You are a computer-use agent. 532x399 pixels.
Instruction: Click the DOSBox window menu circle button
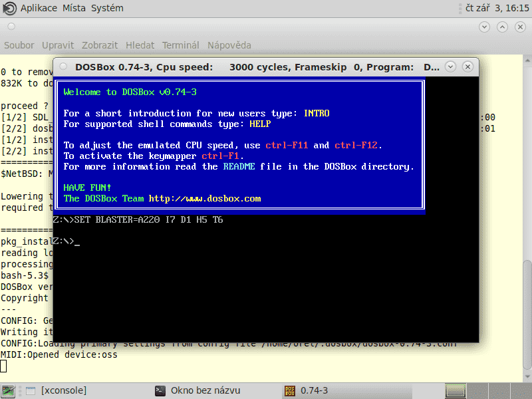click(63, 66)
